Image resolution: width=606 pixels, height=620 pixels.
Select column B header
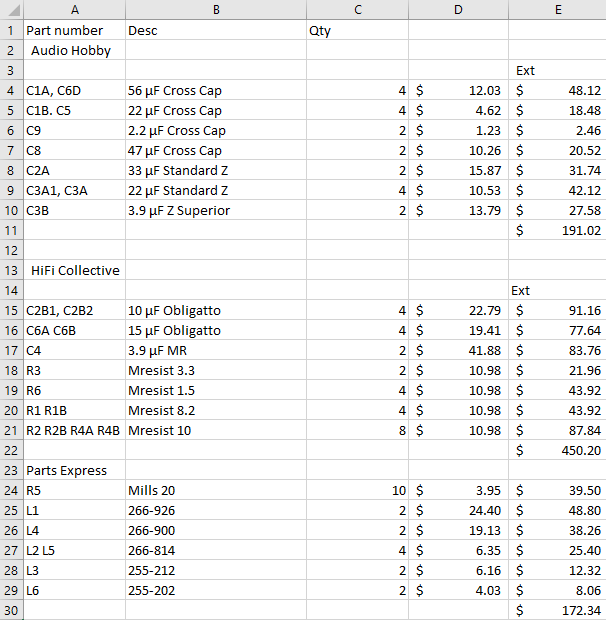216,9
